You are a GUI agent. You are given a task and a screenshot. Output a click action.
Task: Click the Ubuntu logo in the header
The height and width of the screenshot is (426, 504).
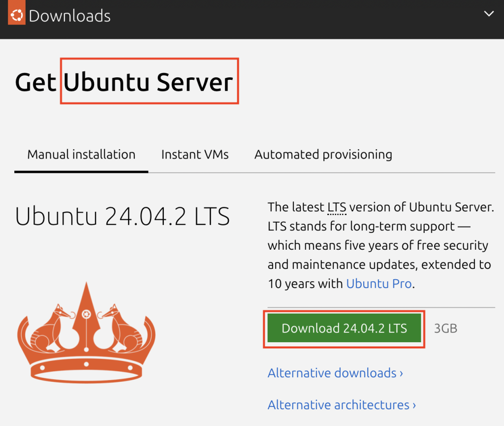17,13
